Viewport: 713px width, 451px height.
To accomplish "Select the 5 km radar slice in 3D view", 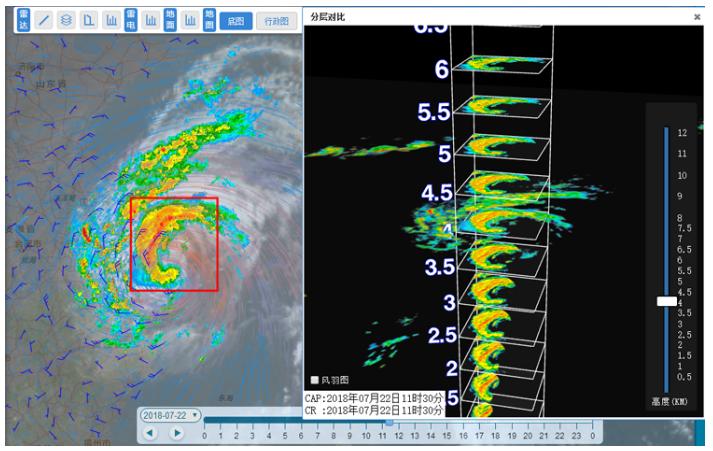I will (502, 147).
